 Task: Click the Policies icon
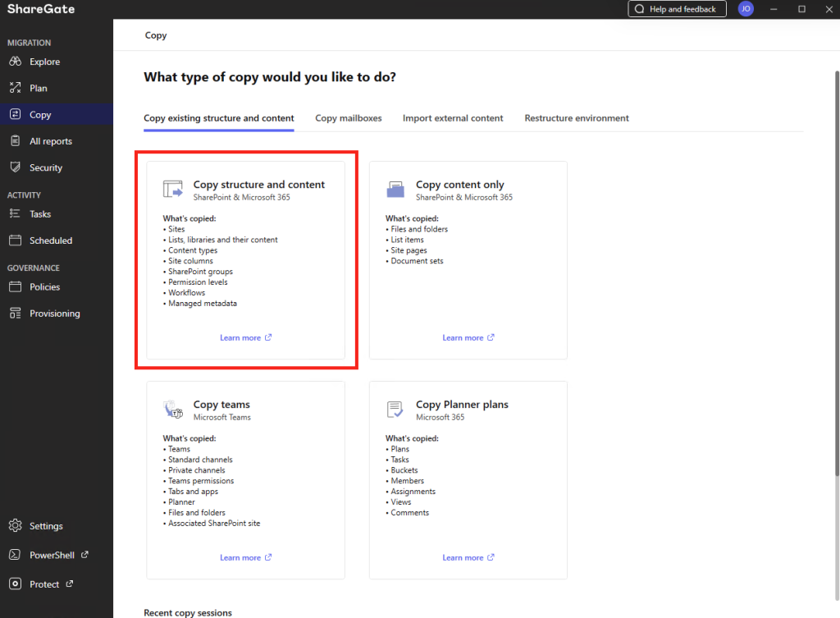coord(15,286)
